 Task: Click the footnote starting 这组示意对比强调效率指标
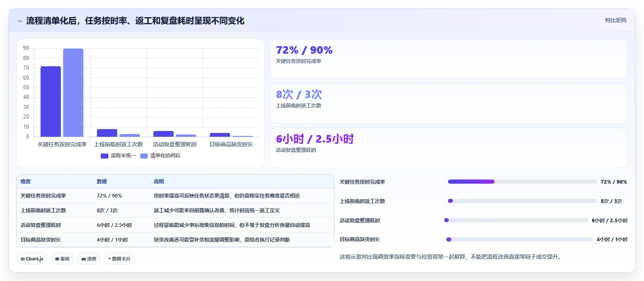point(450,257)
